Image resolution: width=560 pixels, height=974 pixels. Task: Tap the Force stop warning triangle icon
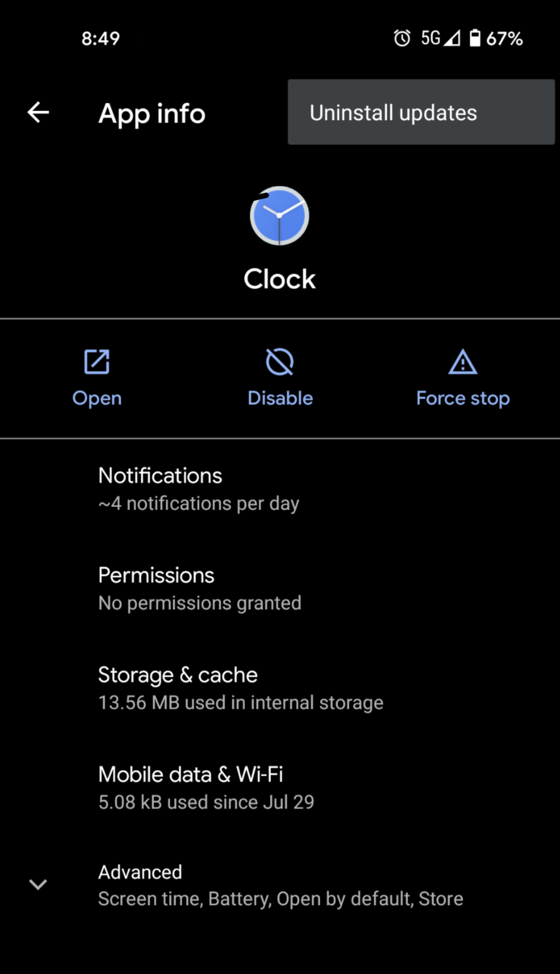[463, 362]
